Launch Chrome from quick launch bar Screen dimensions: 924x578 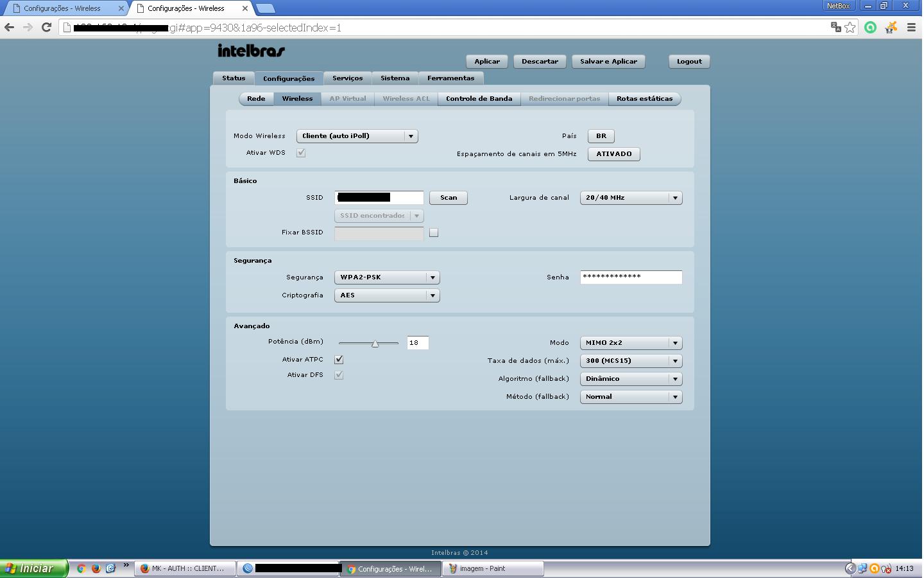[81, 568]
